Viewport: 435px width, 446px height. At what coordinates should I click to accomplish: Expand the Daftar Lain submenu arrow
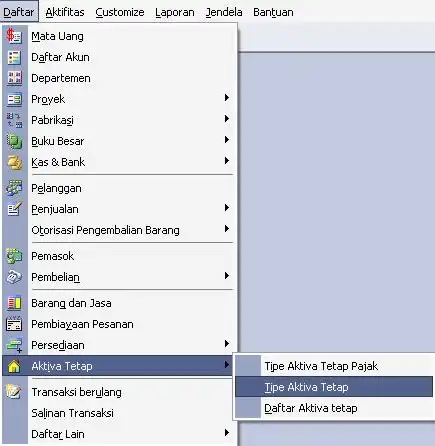(227, 433)
